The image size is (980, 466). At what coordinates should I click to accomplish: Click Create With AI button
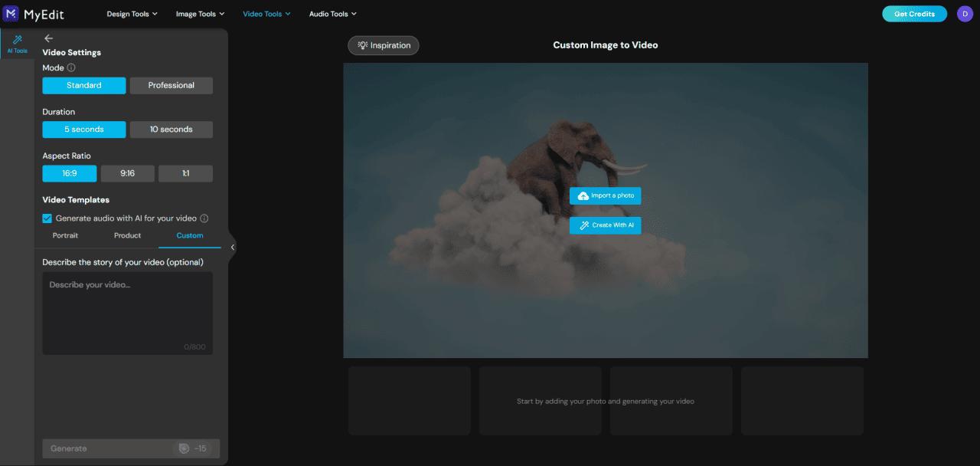pyautogui.click(x=605, y=225)
